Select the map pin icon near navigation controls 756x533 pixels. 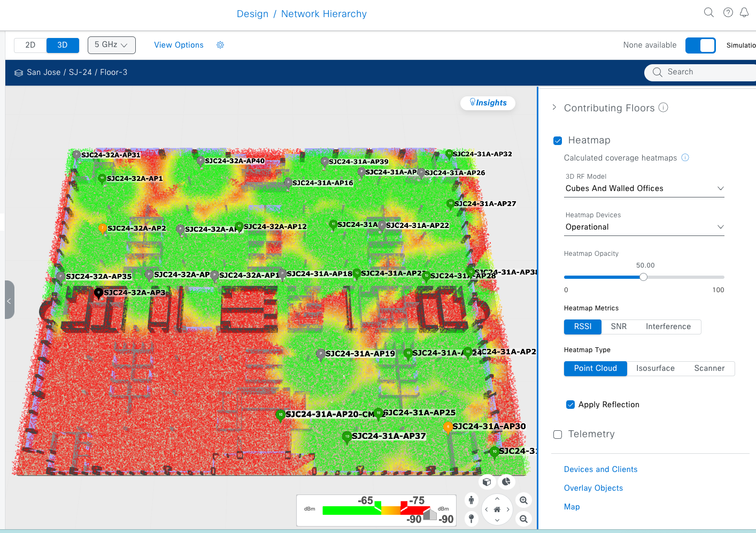[x=471, y=519]
